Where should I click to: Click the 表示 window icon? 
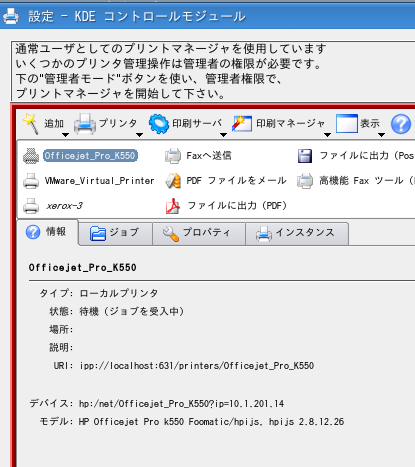pyautogui.click(x=347, y=124)
